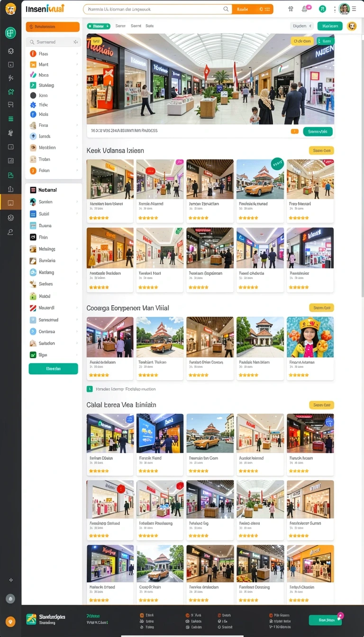Click yellow button beside 'Calal Eorea' heading
Image resolution: width=364 pixels, height=637 pixels.
pos(321,405)
